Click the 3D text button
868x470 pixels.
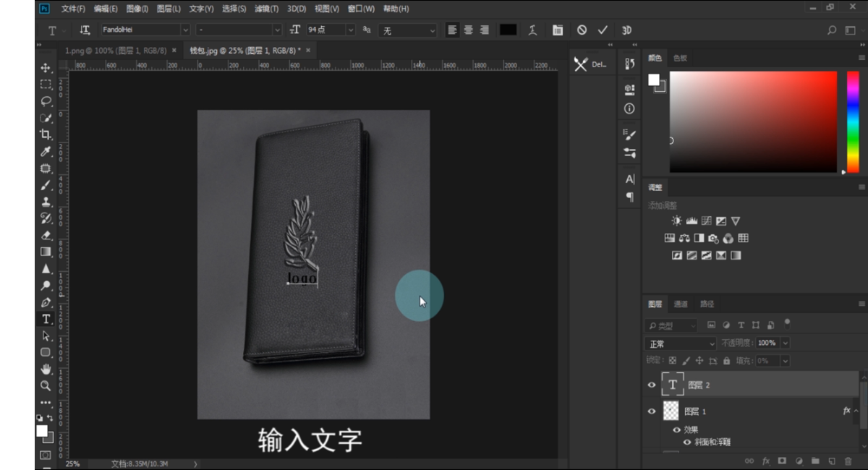627,30
